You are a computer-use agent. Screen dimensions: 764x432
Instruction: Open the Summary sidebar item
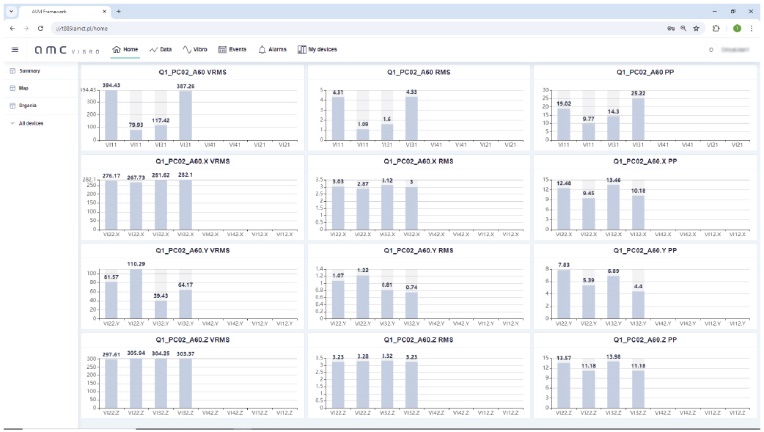[x=28, y=71]
